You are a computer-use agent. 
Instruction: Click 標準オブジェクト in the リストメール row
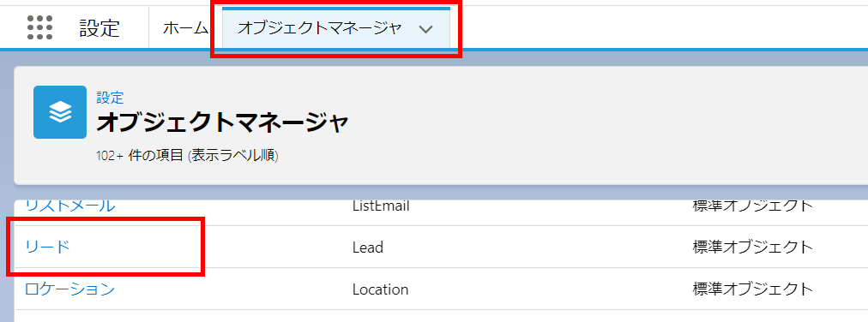point(752,206)
